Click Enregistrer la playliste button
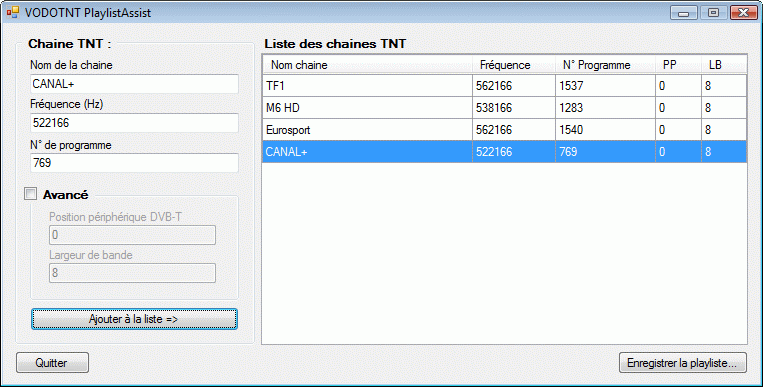The height and width of the screenshot is (387, 763). tap(683, 363)
